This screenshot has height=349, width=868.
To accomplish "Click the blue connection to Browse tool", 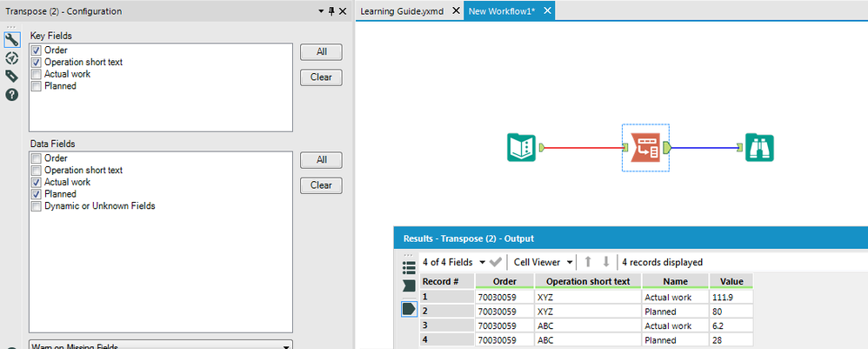I will tap(704, 147).
